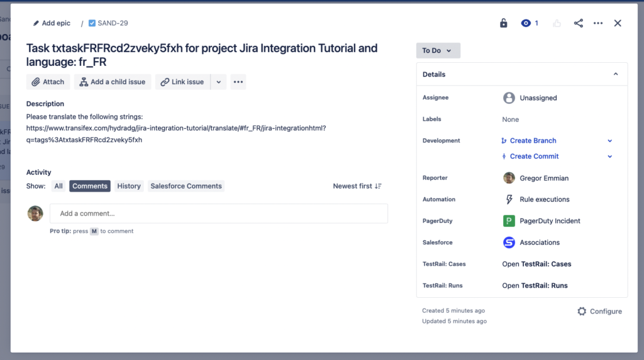
Task: Open PagerDuty Incident
Action: [550, 221]
